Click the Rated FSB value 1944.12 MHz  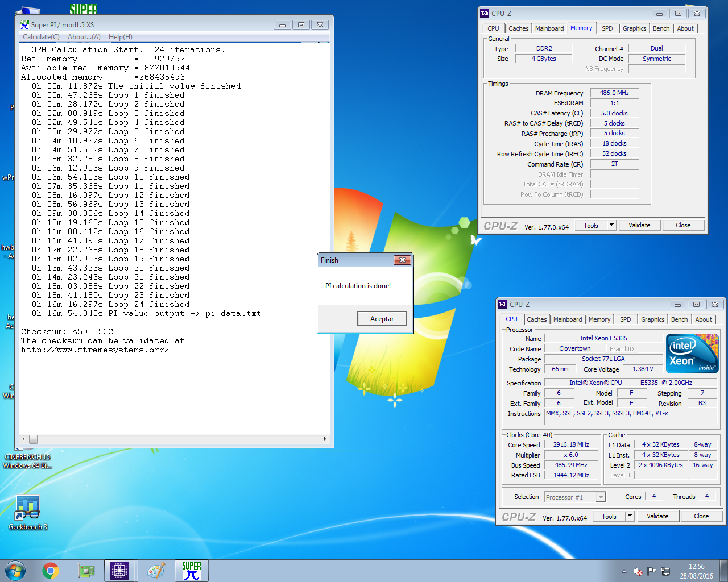point(571,475)
